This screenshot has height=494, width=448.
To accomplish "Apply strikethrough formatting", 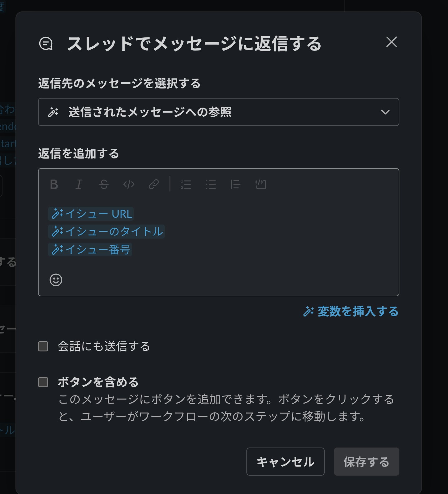I will [104, 184].
